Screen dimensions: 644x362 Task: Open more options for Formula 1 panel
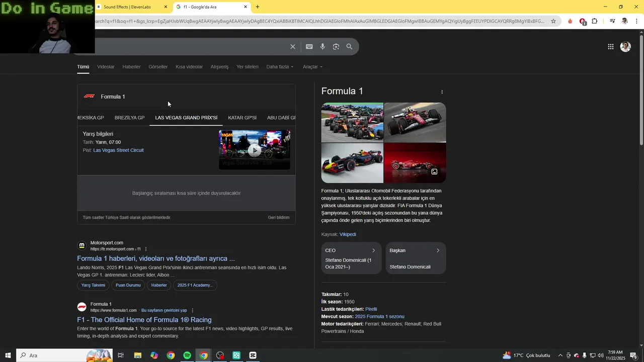[442, 92]
